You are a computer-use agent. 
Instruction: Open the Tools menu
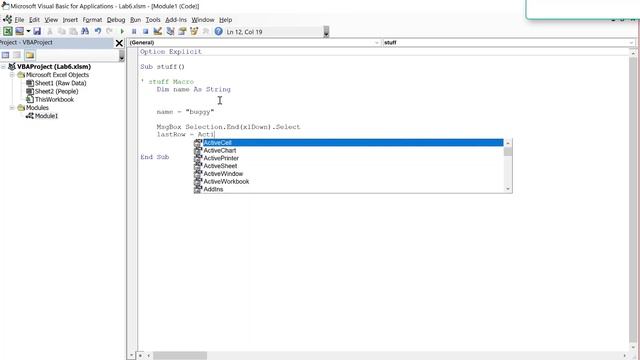[x=153, y=20]
